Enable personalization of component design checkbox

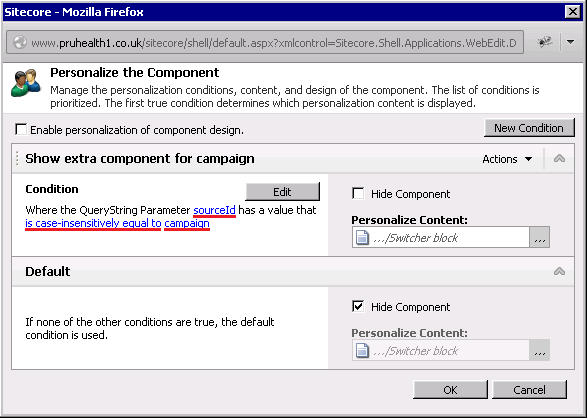(x=21, y=129)
